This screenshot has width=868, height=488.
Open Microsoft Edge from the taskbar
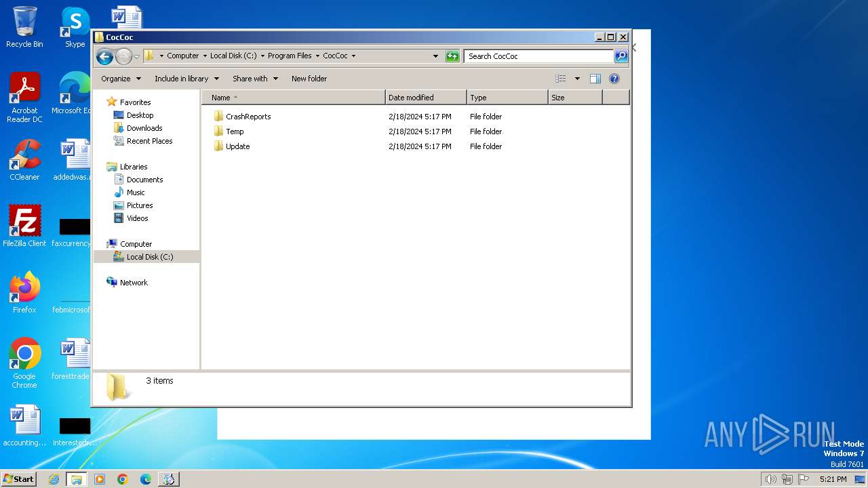(x=146, y=479)
